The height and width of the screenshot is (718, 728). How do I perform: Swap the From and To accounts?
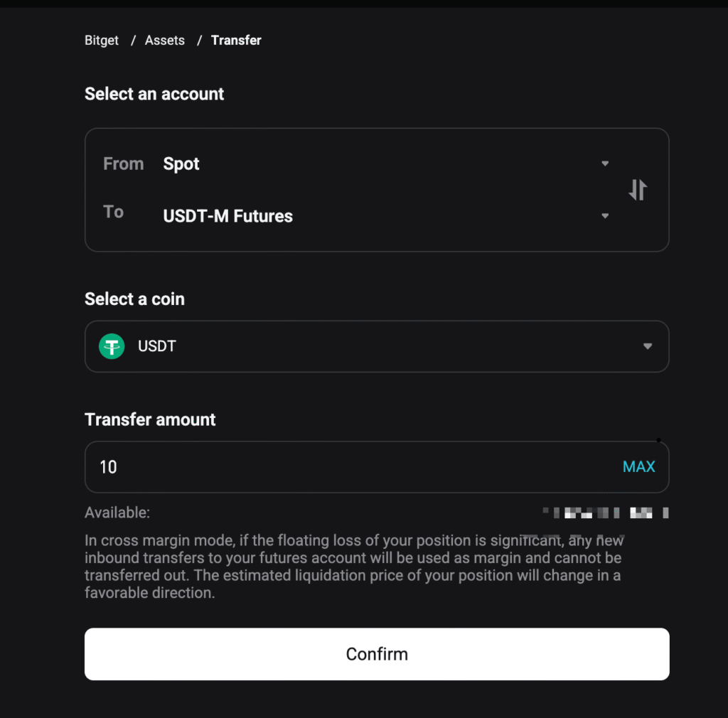638,190
